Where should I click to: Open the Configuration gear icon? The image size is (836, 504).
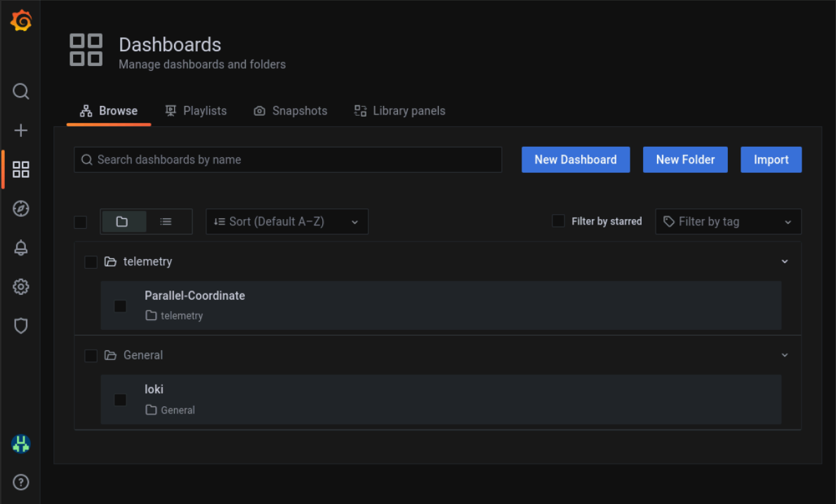point(21,287)
